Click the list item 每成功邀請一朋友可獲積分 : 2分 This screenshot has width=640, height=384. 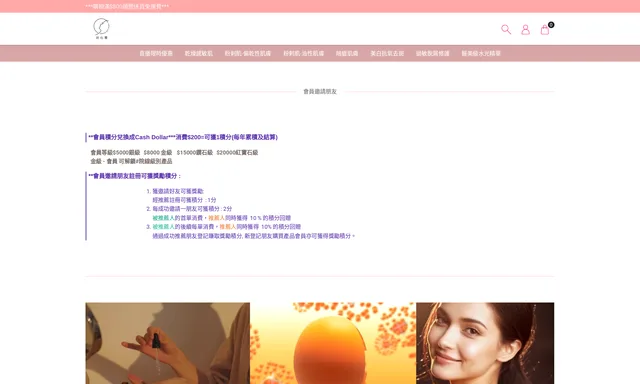point(192,209)
